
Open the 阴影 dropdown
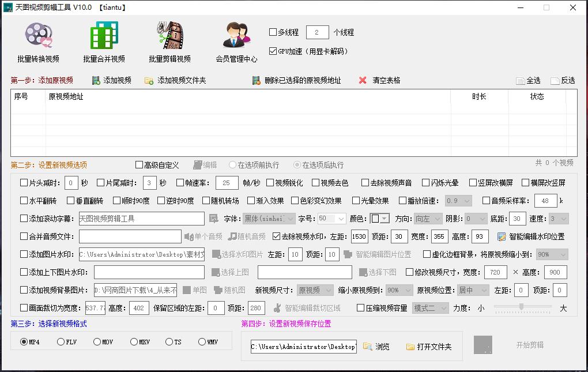coord(476,219)
